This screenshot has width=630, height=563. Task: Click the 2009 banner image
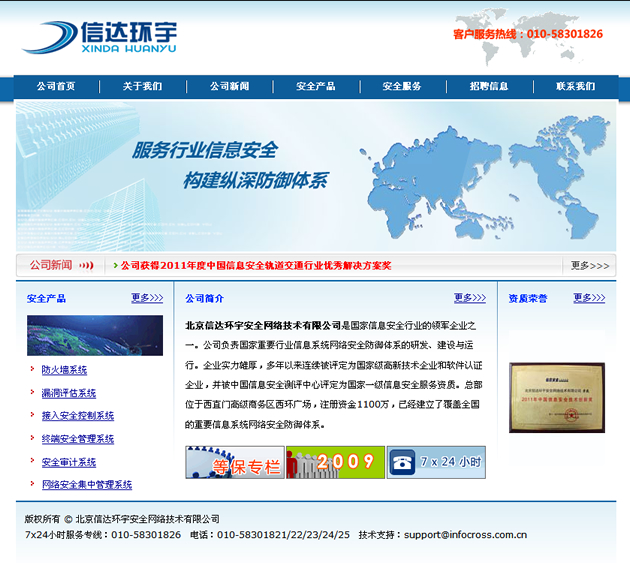335,462
